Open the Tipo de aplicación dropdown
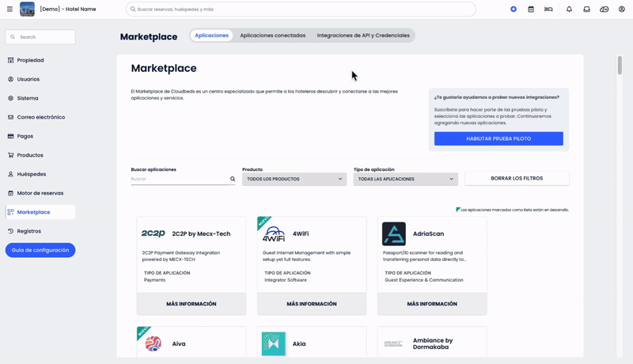This screenshot has height=364, width=633. click(406, 179)
